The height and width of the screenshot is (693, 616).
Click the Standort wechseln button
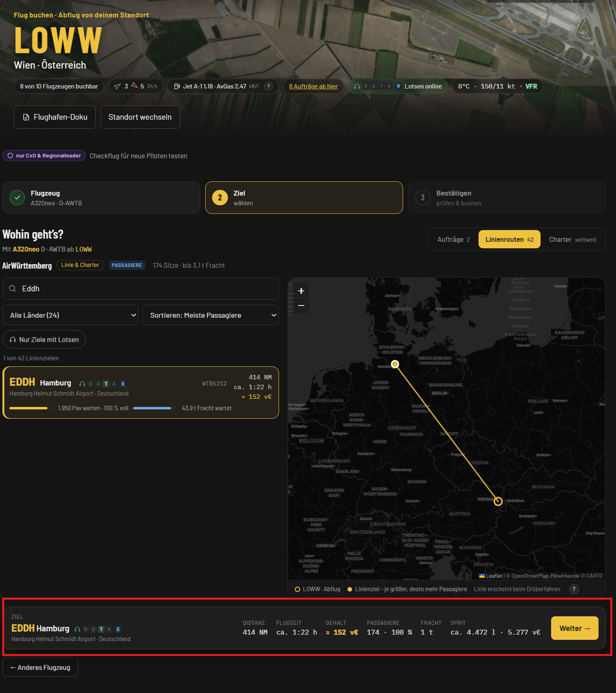pos(140,117)
